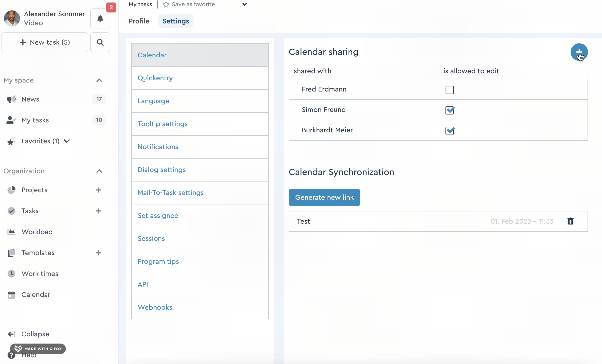
Task: Click Alexander Sommer's profile avatar
Action: (12, 18)
